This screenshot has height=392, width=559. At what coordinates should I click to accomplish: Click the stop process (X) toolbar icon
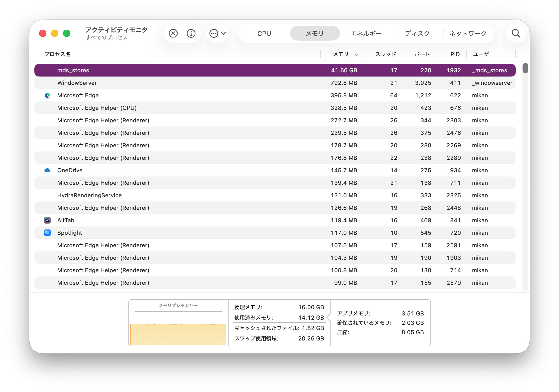tap(173, 33)
